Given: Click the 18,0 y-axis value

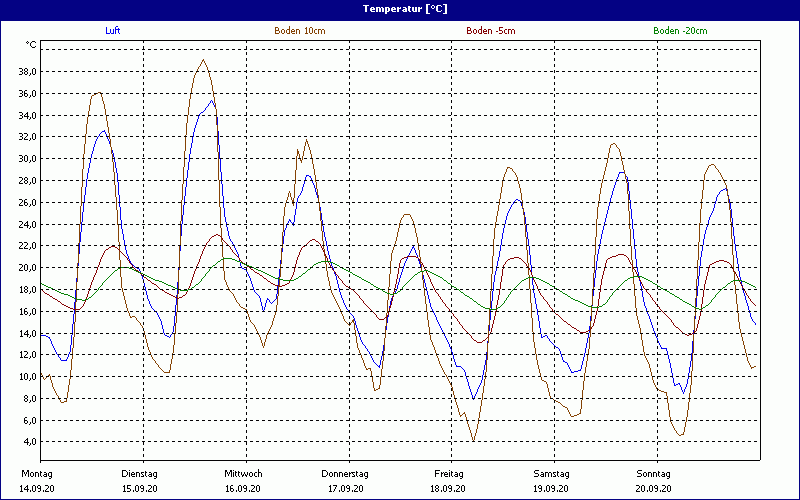Looking at the screenshot, I should pos(27,290).
